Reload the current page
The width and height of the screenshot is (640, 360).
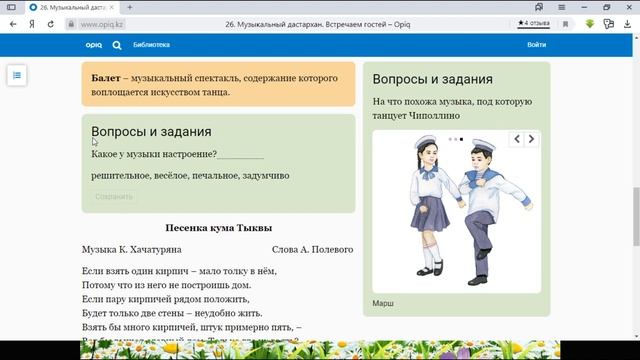click(x=51, y=24)
